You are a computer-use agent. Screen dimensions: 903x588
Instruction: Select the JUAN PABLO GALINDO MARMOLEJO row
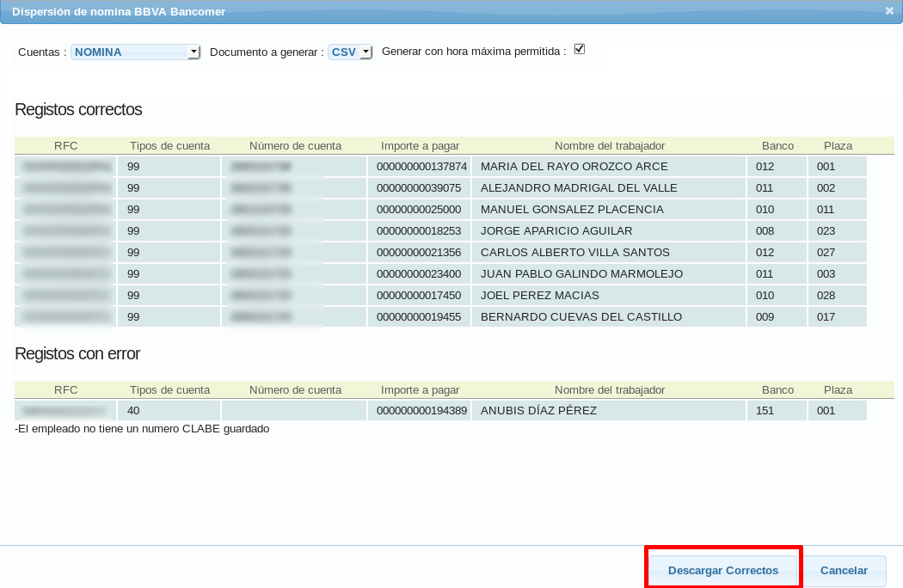(581, 273)
